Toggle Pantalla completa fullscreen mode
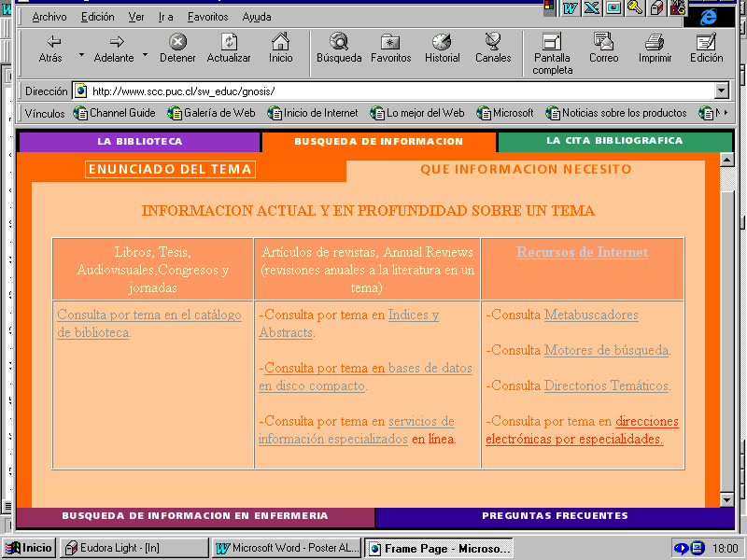Image resolution: width=747 pixels, height=560 pixels. click(x=552, y=42)
